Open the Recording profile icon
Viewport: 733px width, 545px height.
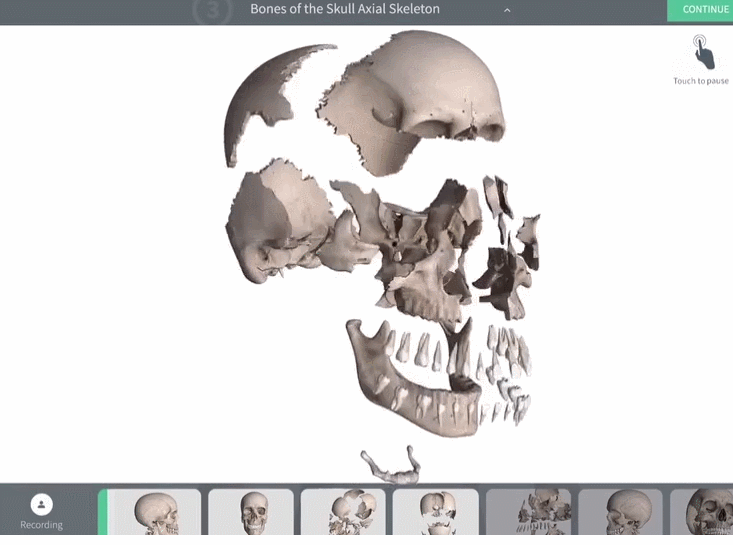click(x=42, y=504)
